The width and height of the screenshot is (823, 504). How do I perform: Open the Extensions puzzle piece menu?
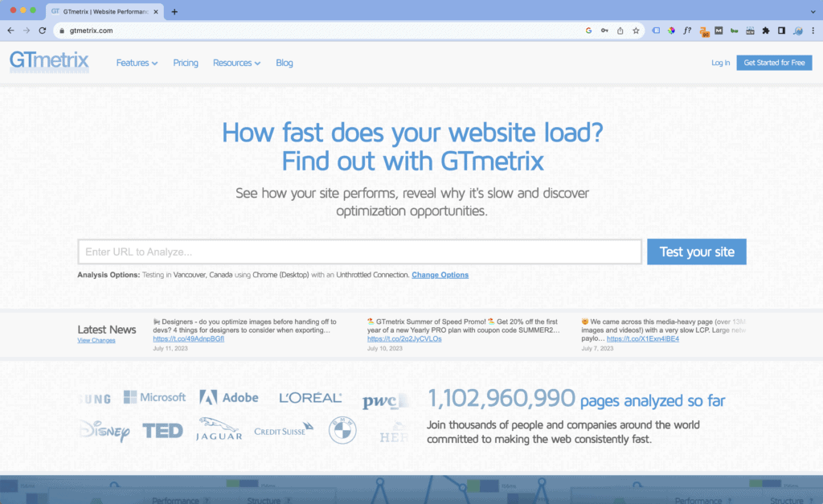pos(766,31)
